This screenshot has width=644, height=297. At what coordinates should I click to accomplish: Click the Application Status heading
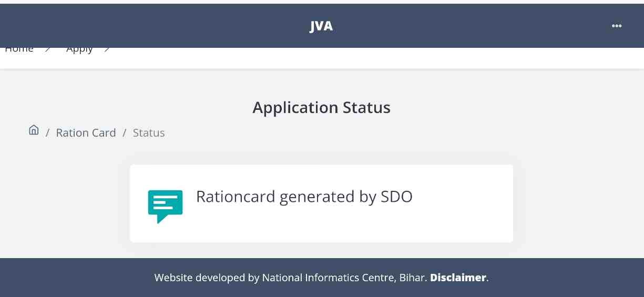click(x=321, y=108)
